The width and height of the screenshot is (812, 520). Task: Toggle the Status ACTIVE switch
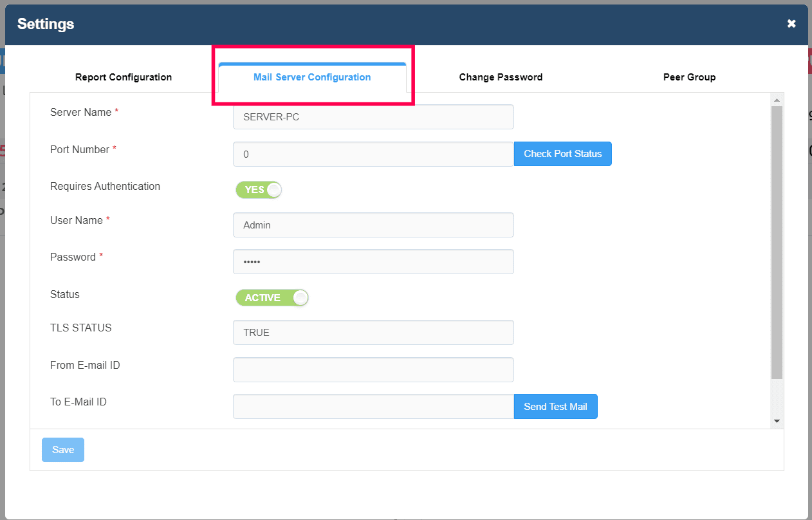[272, 298]
